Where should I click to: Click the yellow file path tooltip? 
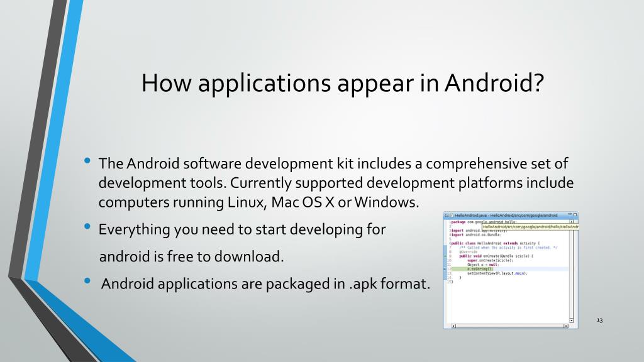pyautogui.click(x=530, y=227)
